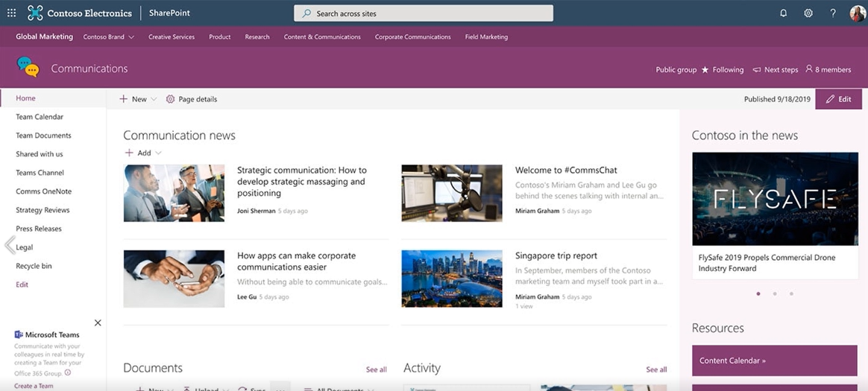The width and height of the screenshot is (868, 391).
Task: Click Edit link under left navigation
Action: [x=22, y=284]
